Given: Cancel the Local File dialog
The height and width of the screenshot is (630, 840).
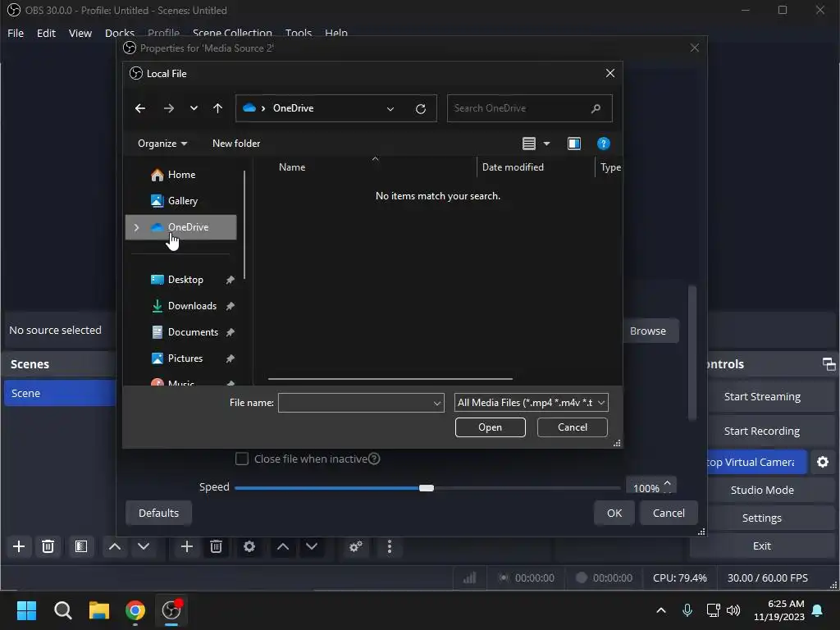Looking at the screenshot, I should pos(572,427).
